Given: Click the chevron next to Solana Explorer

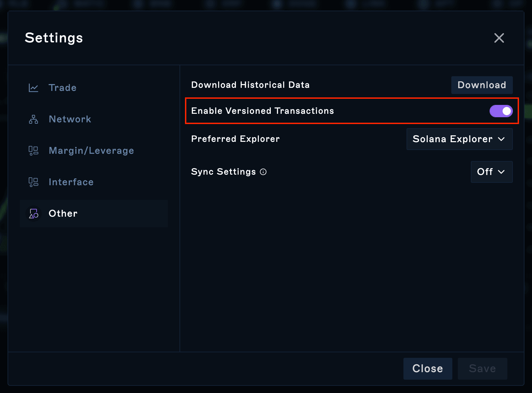Looking at the screenshot, I should (502, 139).
